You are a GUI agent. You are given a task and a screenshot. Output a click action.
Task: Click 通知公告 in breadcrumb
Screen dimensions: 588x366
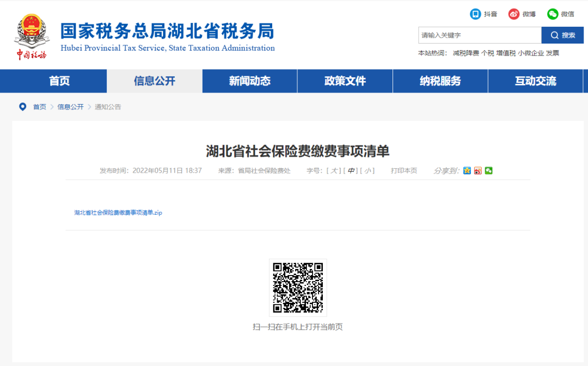click(108, 107)
